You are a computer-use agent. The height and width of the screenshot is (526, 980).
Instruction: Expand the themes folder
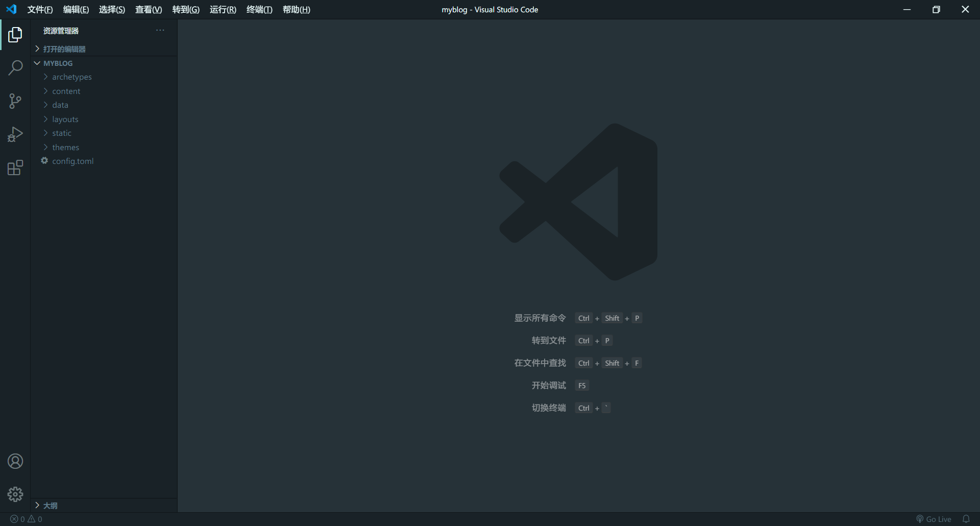[x=104, y=148]
